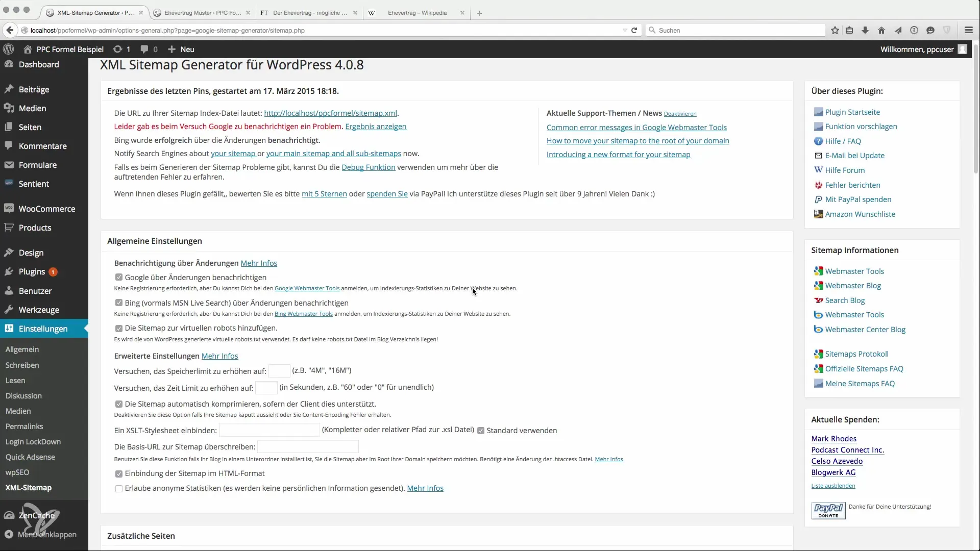Click the PayPal Donate button
Screen dimensions: 980x551
tap(828, 511)
